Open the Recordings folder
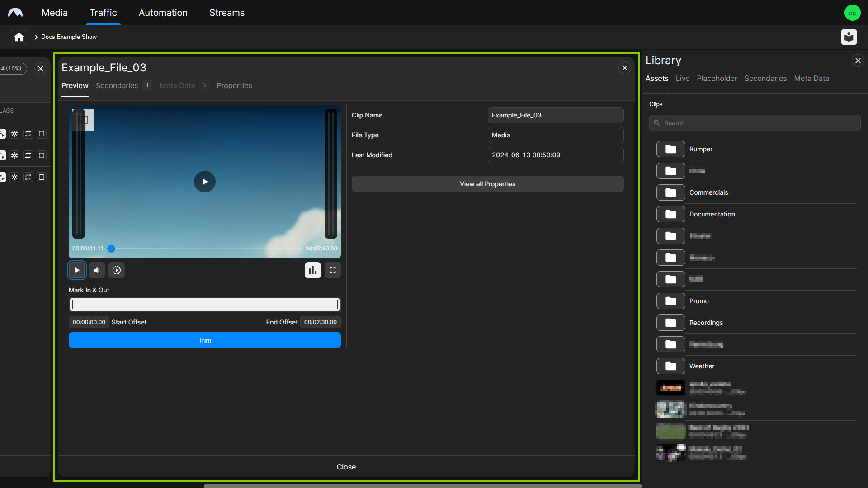The image size is (868, 488). point(706,323)
